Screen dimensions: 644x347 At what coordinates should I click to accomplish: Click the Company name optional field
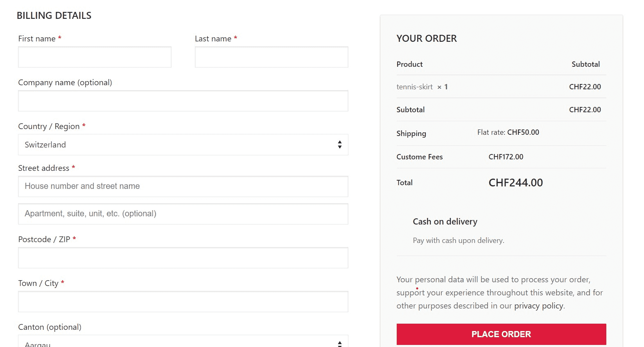point(183,101)
